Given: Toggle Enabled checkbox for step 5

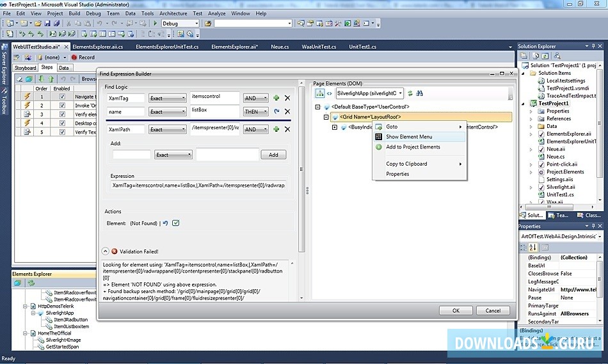Looking at the screenshot, I should (x=62, y=132).
